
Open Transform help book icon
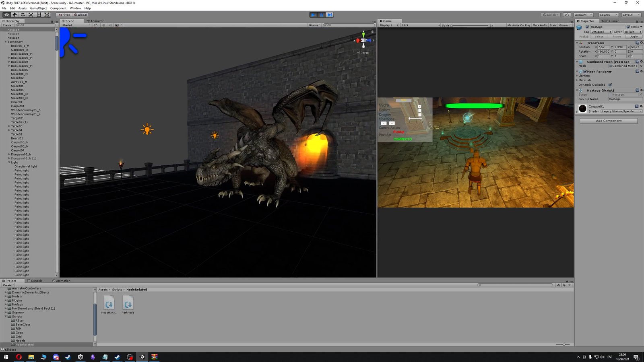point(637,43)
